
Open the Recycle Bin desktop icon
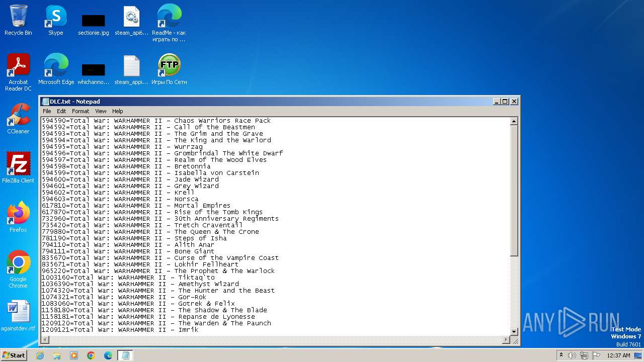pyautogui.click(x=18, y=20)
